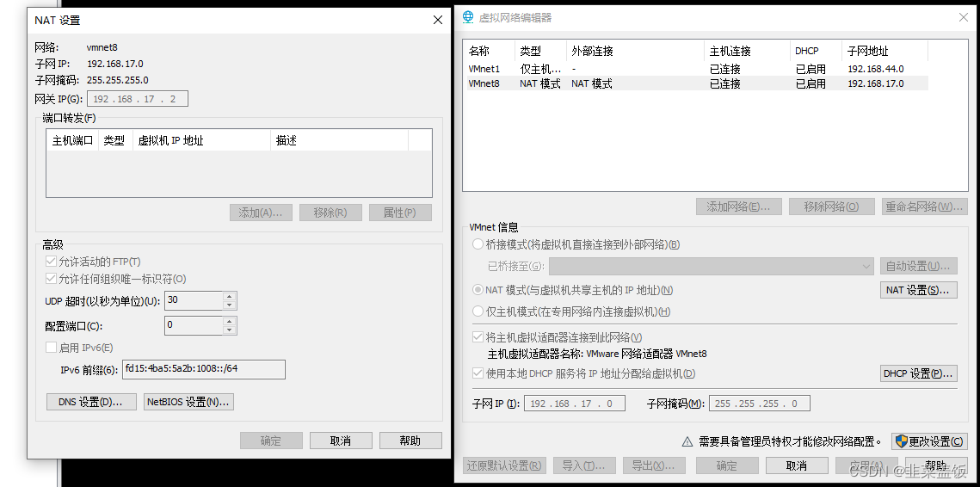Screen dimensions: 980x487
Task: Close the NAT 设置 dialog
Action: [438, 20]
